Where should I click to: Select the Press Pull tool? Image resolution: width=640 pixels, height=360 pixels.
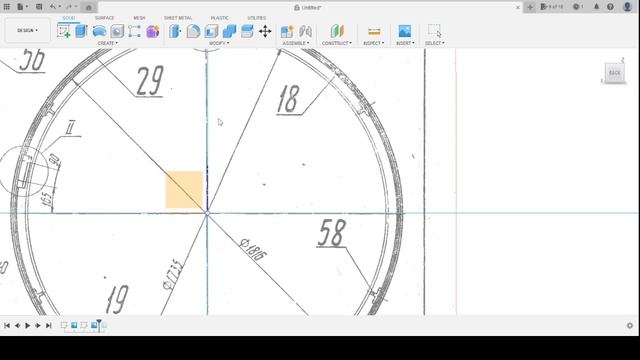(175, 31)
